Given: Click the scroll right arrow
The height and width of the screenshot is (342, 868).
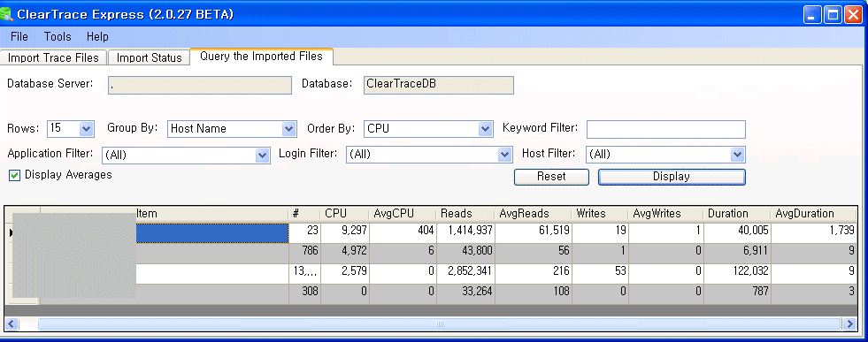Looking at the screenshot, I should click(849, 323).
